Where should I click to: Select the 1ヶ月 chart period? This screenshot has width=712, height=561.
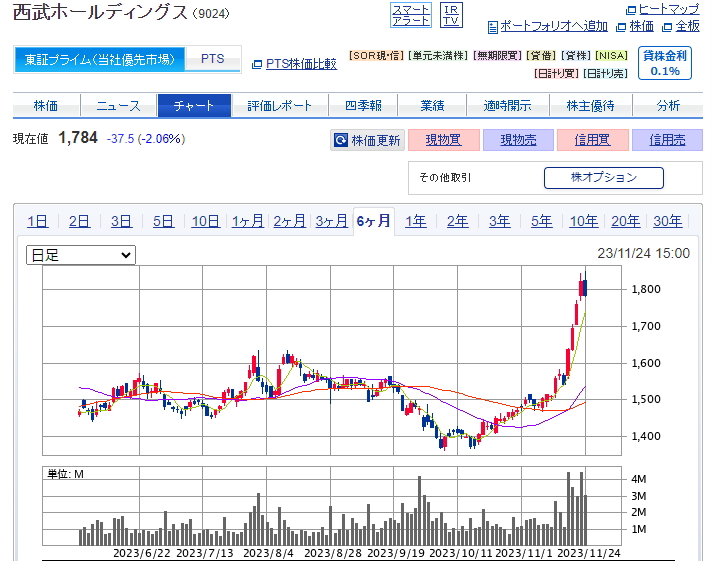[x=247, y=221]
